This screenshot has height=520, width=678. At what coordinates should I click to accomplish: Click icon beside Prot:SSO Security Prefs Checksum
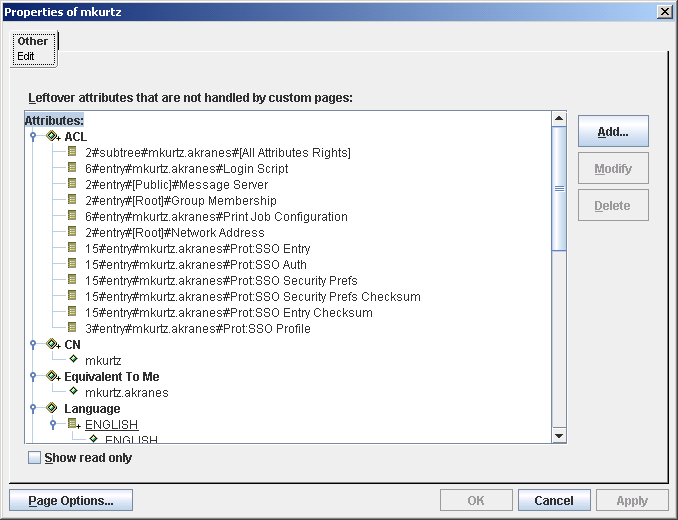tap(72, 295)
